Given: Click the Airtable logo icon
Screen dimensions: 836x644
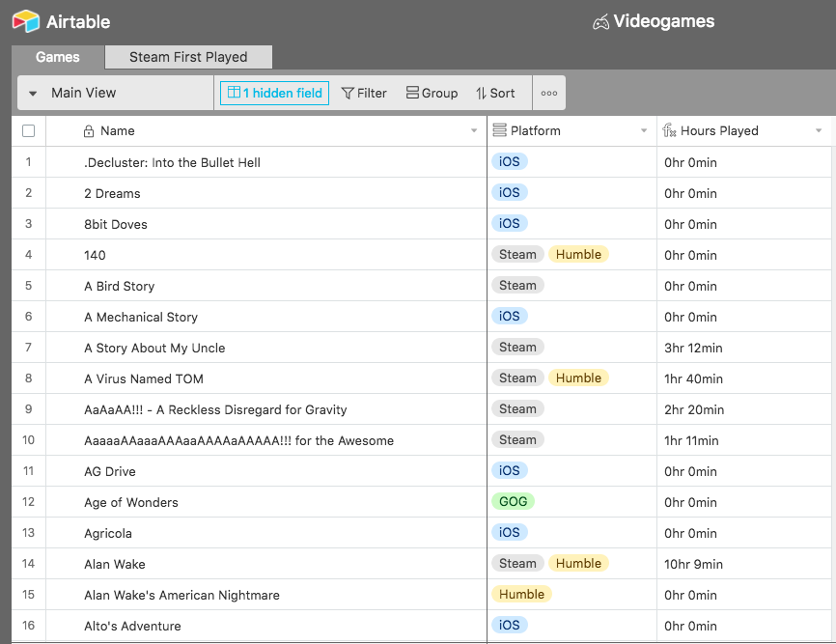Looking at the screenshot, I should point(26,21).
